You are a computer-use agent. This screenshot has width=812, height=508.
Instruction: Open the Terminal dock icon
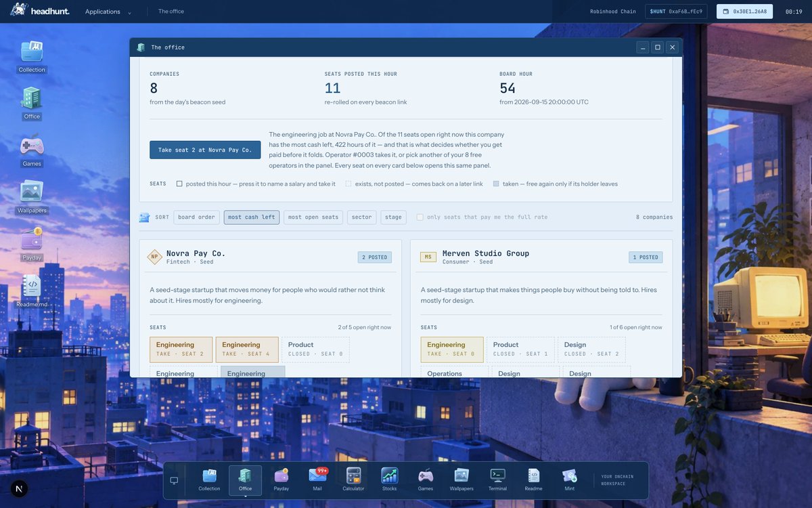click(497, 480)
